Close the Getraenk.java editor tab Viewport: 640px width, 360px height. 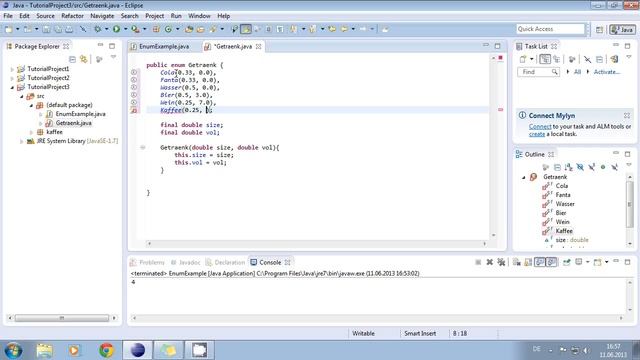(258, 47)
